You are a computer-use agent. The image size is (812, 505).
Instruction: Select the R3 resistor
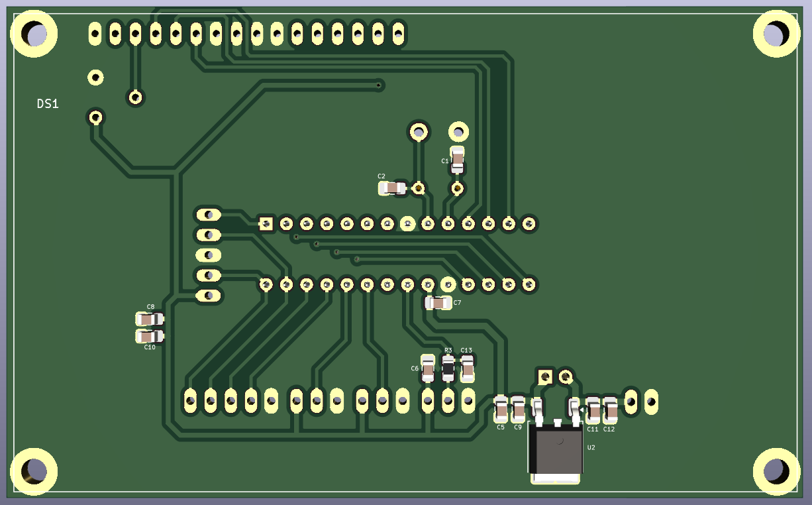(448, 368)
